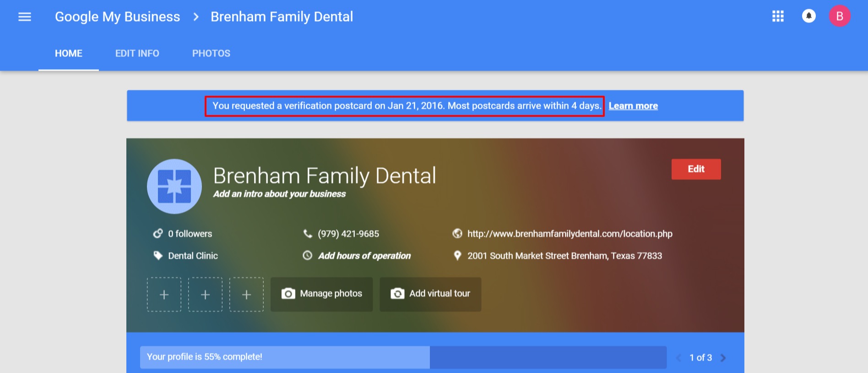Open the Google apps grid

coord(778,16)
